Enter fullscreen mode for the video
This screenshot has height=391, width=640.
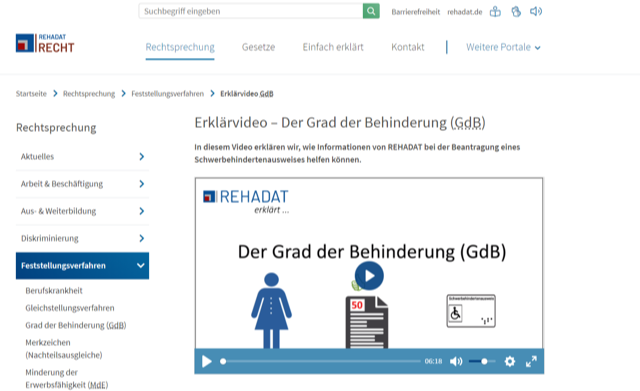[x=531, y=361]
